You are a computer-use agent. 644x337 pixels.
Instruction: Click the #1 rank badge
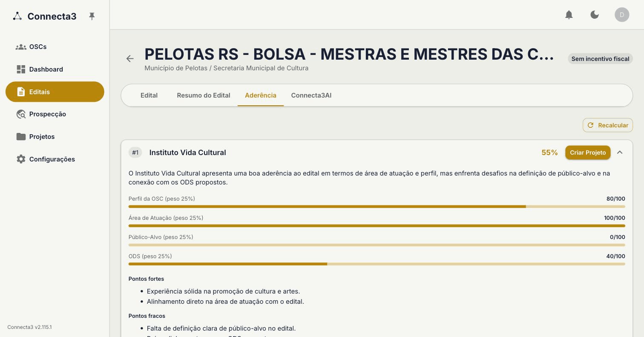[x=135, y=153]
